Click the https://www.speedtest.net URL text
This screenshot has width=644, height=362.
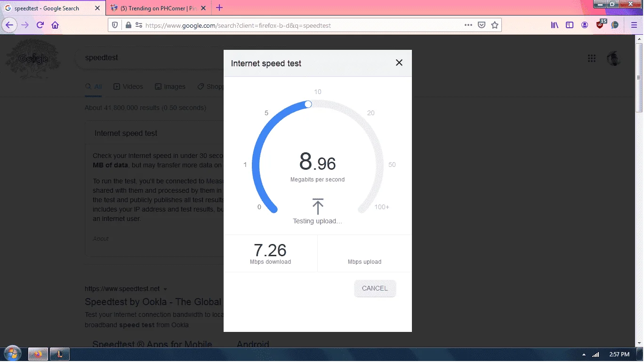(x=122, y=289)
